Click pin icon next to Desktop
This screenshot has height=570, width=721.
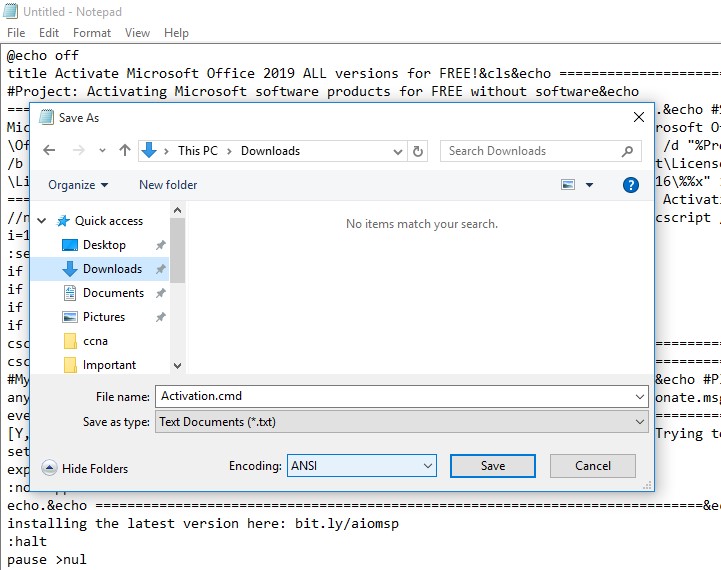tap(160, 245)
